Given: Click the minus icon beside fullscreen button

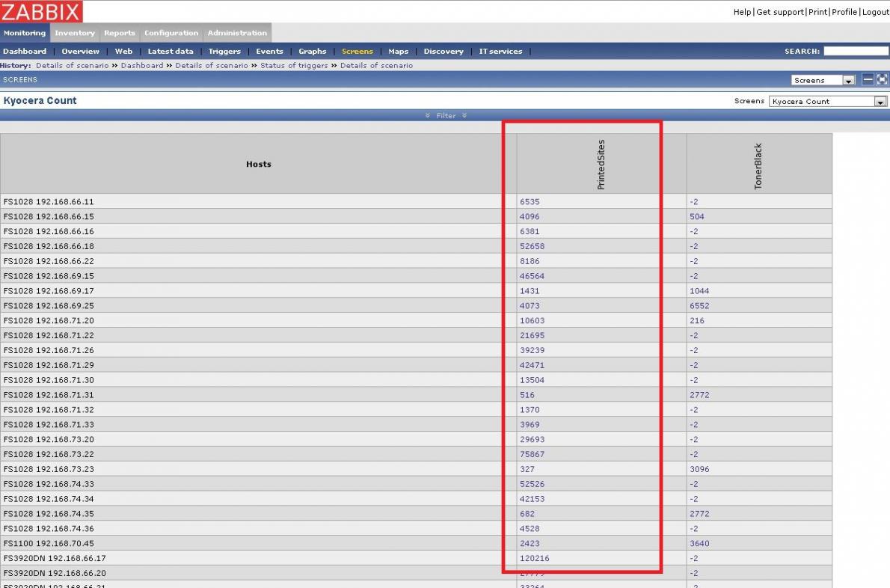Looking at the screenshot, I should (x=868, y=79).
